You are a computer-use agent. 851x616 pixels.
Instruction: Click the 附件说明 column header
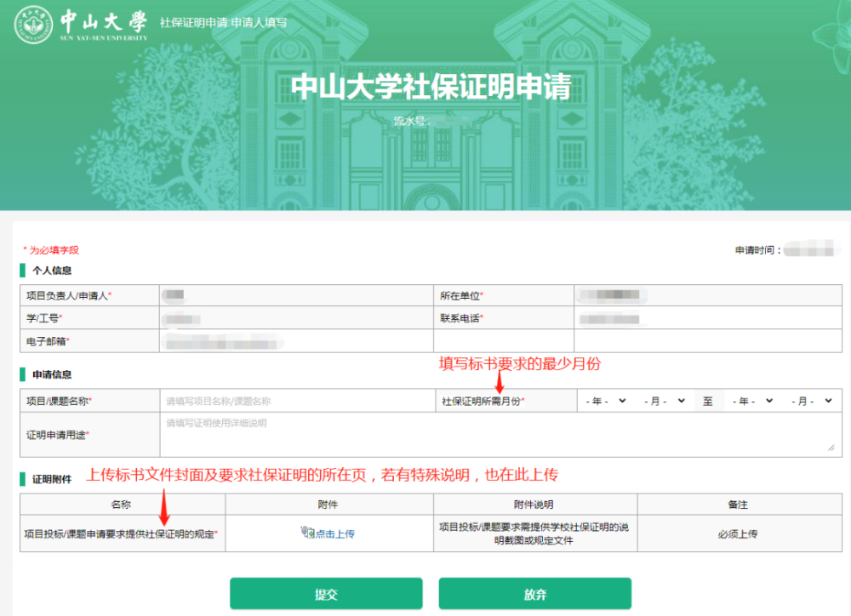pos(534,505)
